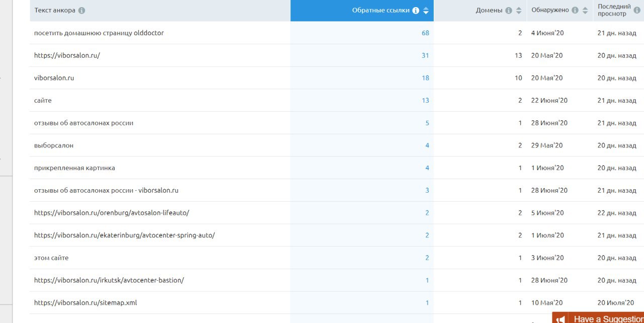Click discovered date 3 Июня'20
Viewport: 644px width, 323px height.
pos(547,258)
